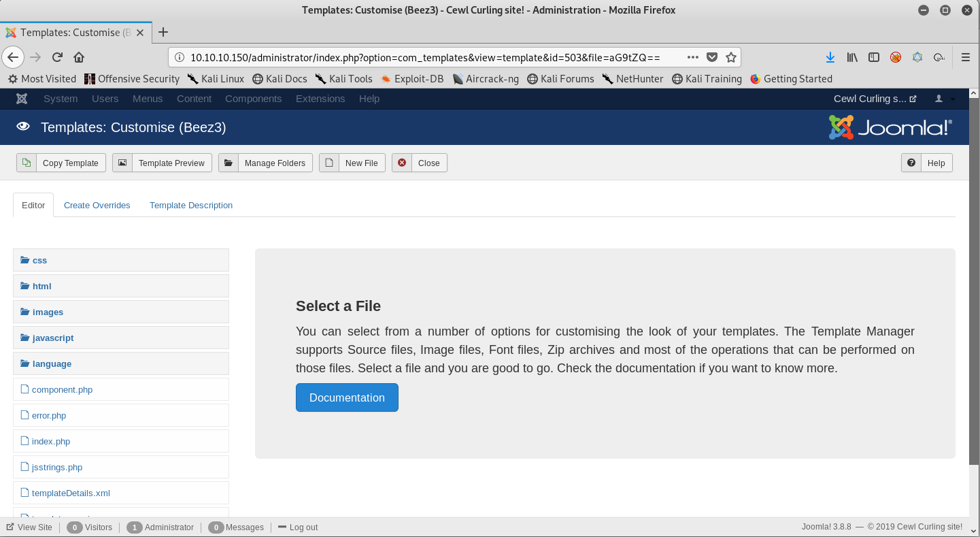
Task: Expand the javascript folder
Action: tap(52, 338)
